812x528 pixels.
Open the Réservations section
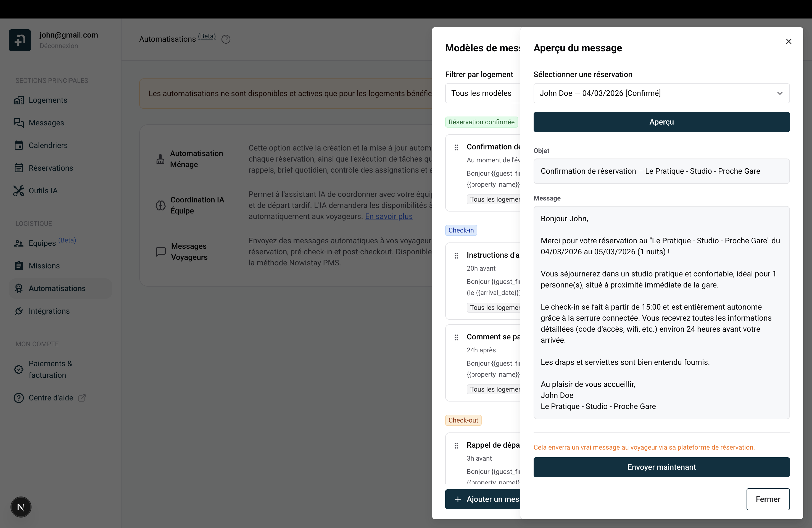point(51,168)
